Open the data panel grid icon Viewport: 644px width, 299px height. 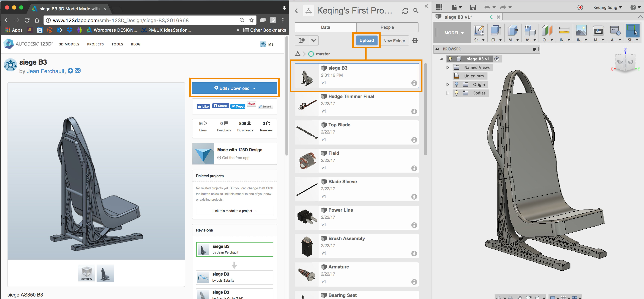439,7
